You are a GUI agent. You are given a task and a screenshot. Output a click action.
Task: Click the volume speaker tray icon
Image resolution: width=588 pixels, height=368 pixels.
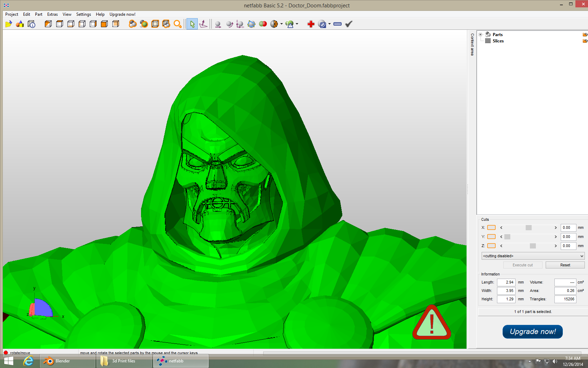[x=555, y=361]
